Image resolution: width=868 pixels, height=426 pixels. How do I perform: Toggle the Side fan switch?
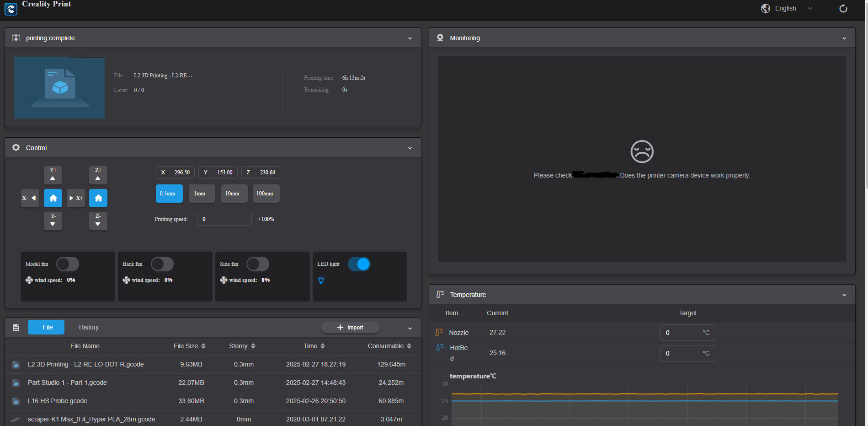[x=258, y=264]
